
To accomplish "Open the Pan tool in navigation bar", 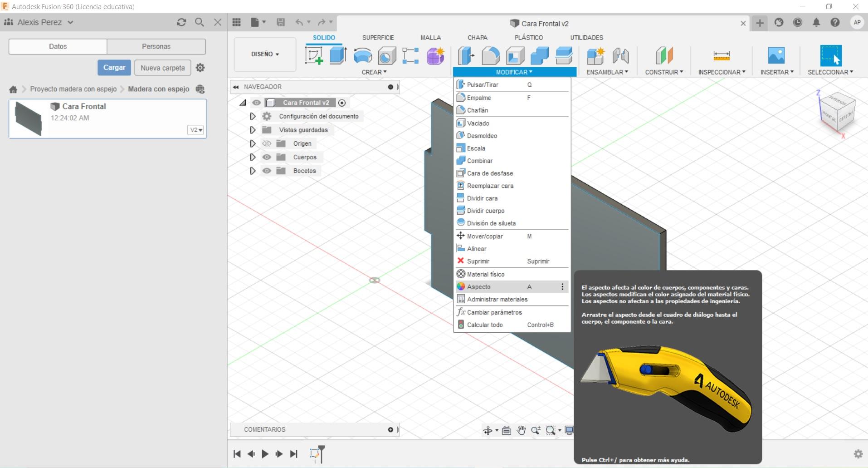I will 522,430.
